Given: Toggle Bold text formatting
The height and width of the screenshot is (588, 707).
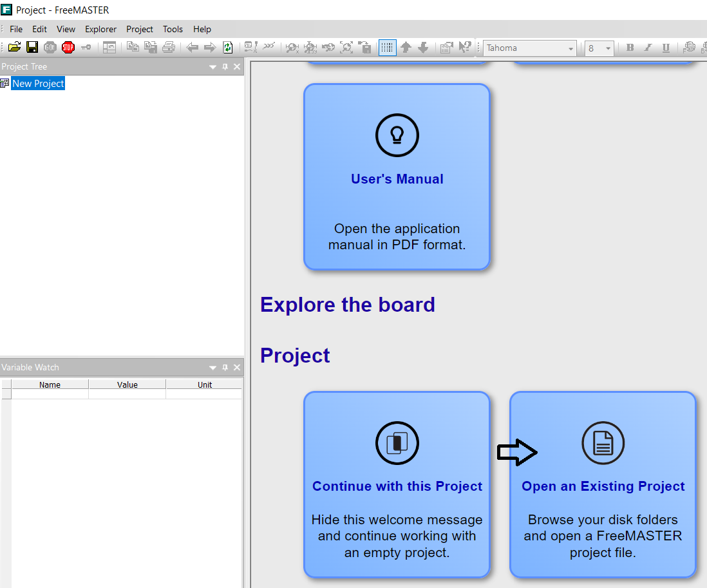Looking at the screenshot, I should [630, 48].
